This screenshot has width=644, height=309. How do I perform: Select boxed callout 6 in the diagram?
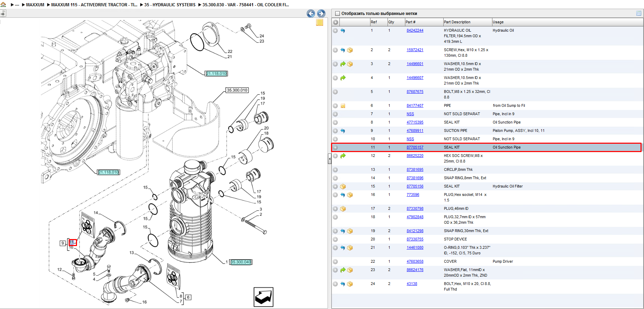(188, 297)
